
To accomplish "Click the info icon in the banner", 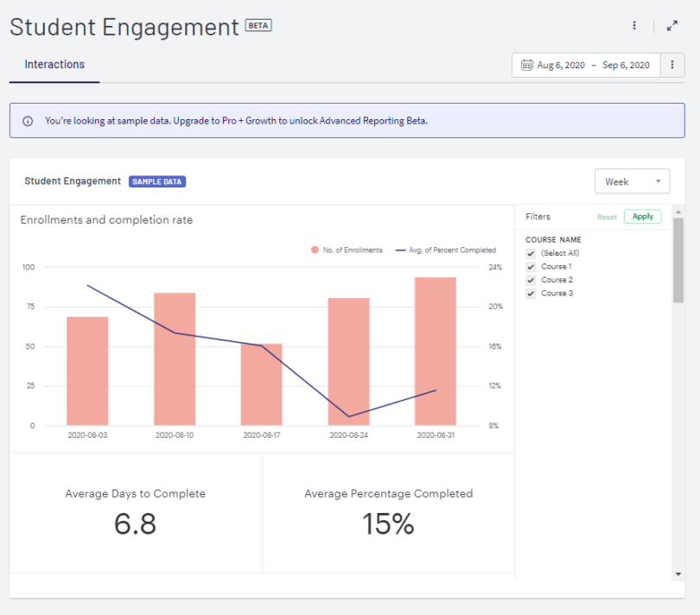I will 27,120.
